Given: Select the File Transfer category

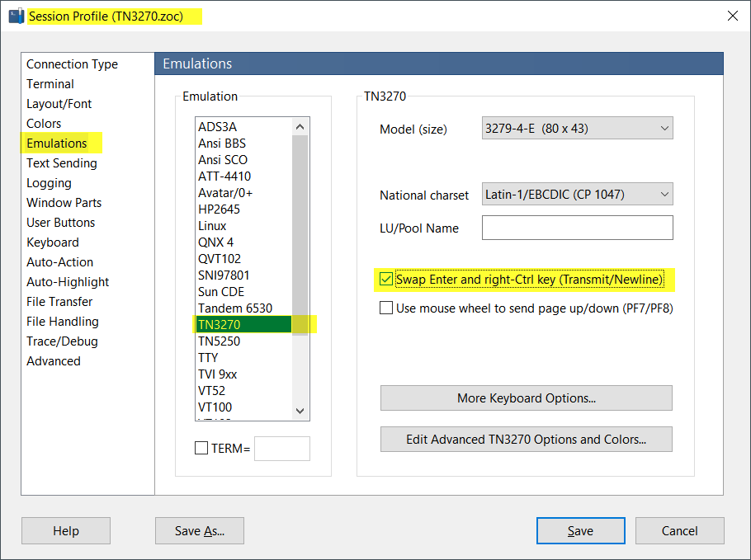Looking at the screenshot, I should (x=59, y=302).
